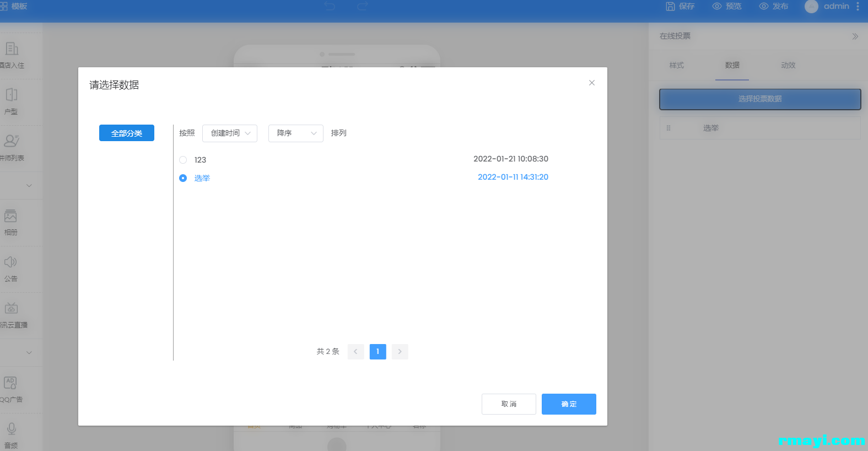Click the drag handle beside 选举

(x=668, y=128)
